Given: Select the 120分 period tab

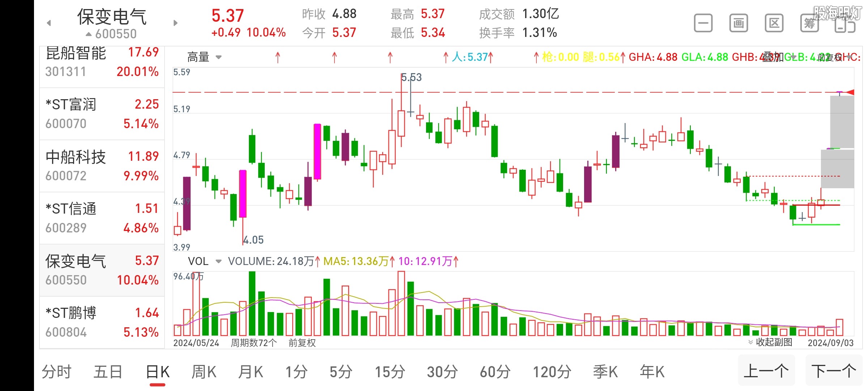Looking at the screenshot, I should coord(552,372).
